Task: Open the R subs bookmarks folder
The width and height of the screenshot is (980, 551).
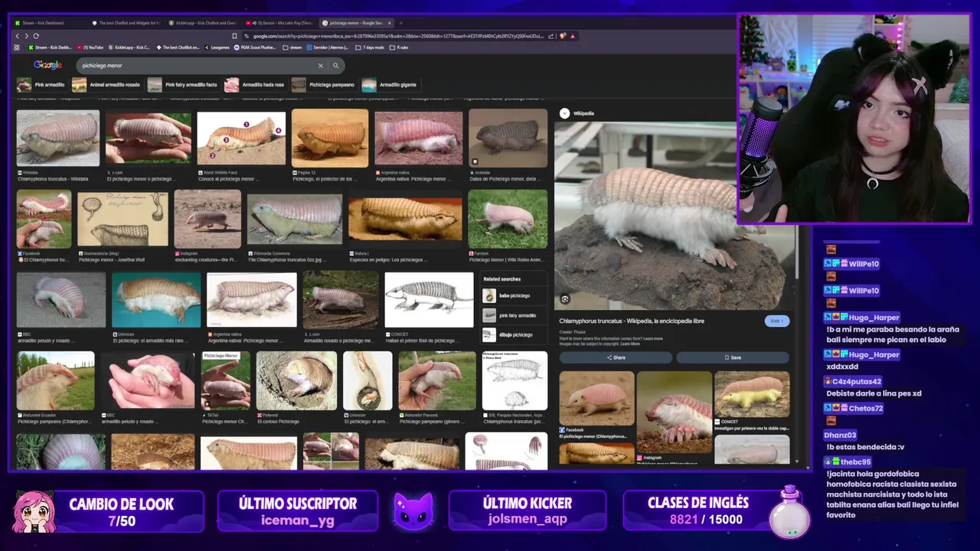Action: [399, 47]
